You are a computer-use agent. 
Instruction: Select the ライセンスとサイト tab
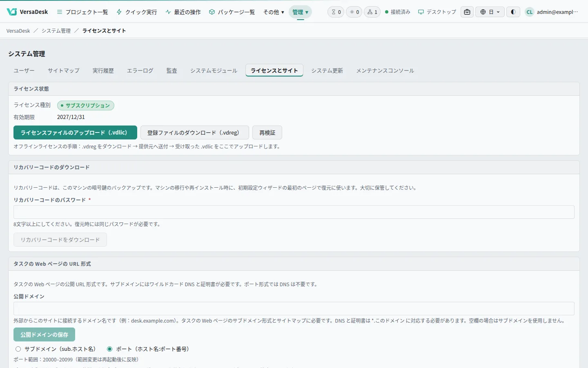pos(274,70)
